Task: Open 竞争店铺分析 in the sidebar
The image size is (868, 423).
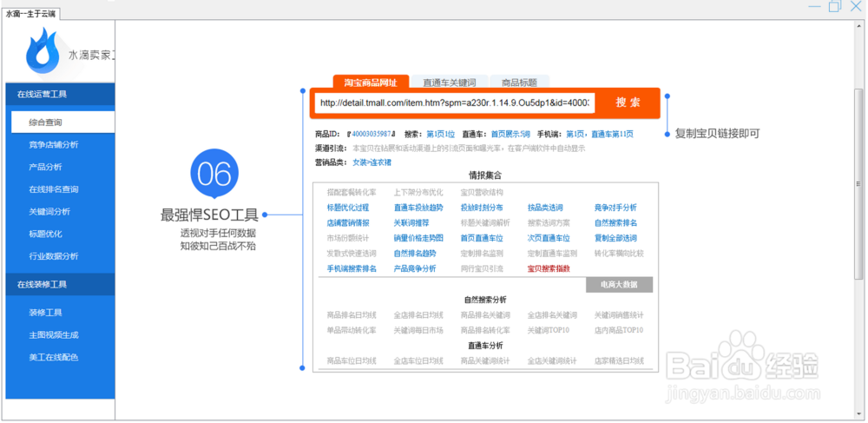Action: pos(54,144)
